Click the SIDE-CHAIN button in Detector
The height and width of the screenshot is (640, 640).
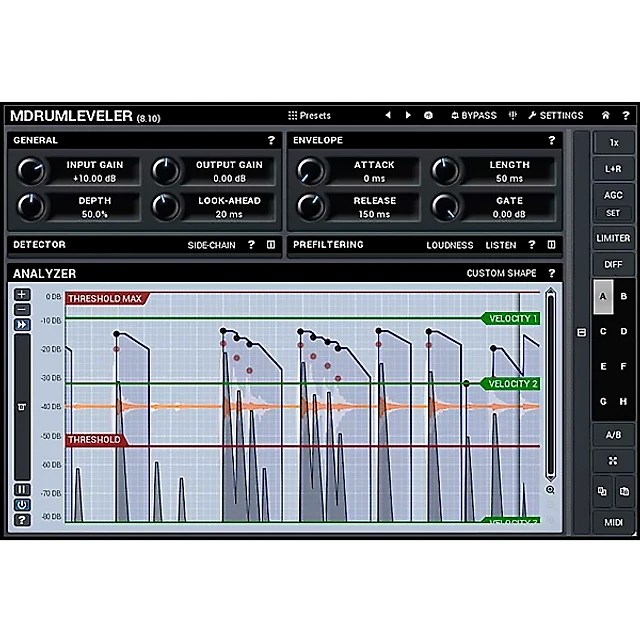(x=214, y=245)
